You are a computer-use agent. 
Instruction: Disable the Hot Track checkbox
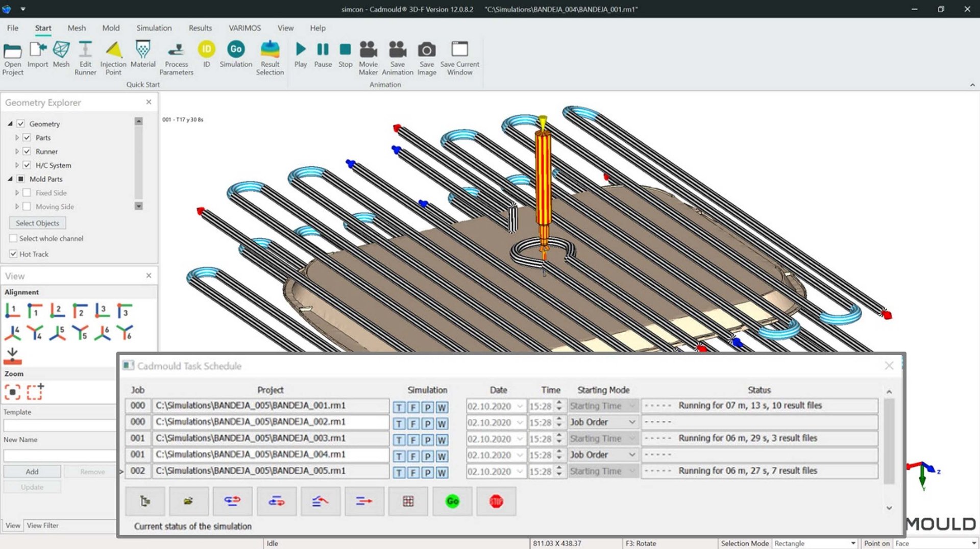coord(13,254)
